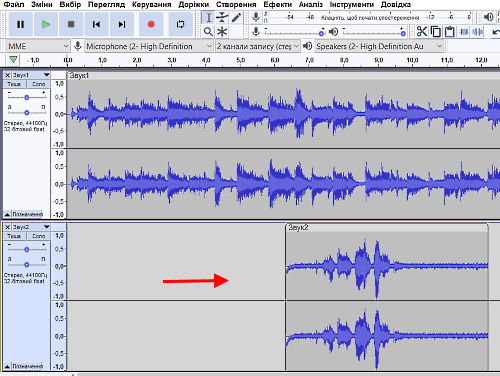Open the Інструменти menu
500x376 pixels.
click(352, 5)
